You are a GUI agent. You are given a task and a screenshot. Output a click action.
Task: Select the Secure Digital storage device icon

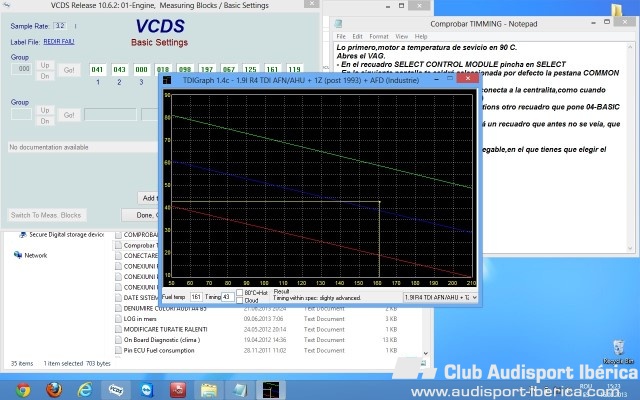click(23, 234)
